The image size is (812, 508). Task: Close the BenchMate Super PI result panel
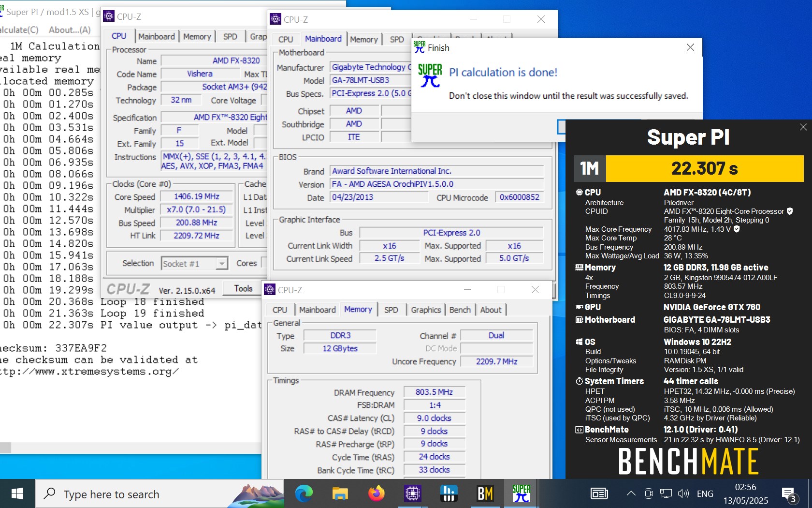click(803, 127)
